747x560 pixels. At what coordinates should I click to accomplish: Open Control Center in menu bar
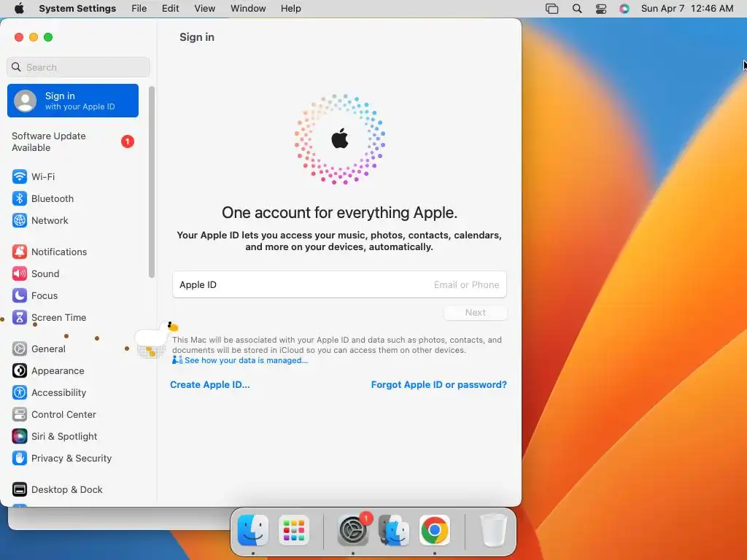(601, 9)
